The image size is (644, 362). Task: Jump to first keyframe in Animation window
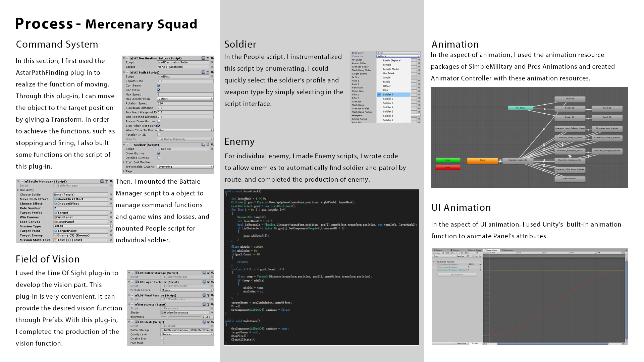(448, 253)
